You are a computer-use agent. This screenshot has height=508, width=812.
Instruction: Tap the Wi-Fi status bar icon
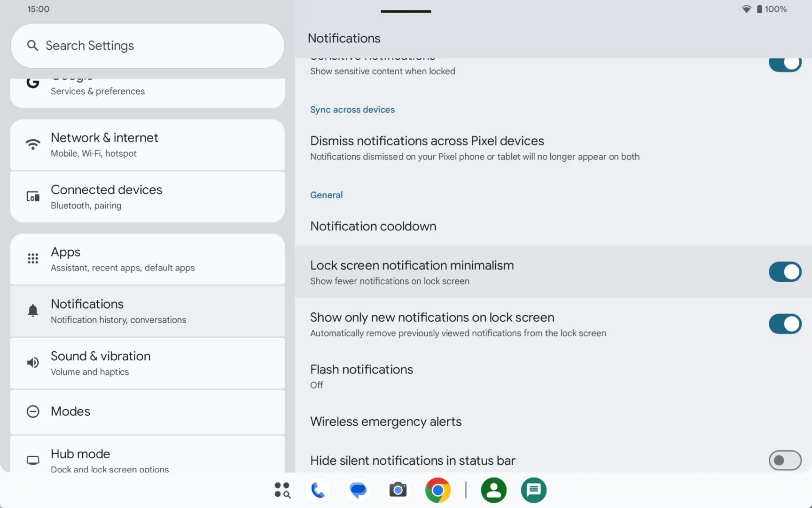747,9
